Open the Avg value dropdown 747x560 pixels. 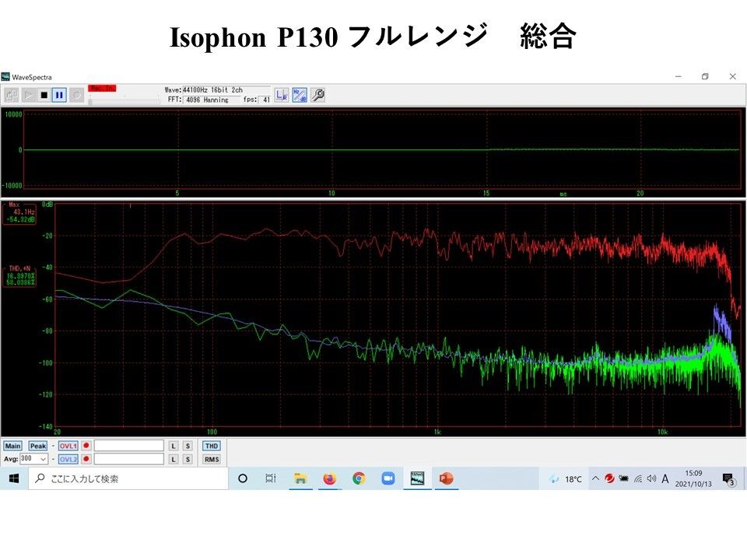pyautogui.click(x=43, y=459)
